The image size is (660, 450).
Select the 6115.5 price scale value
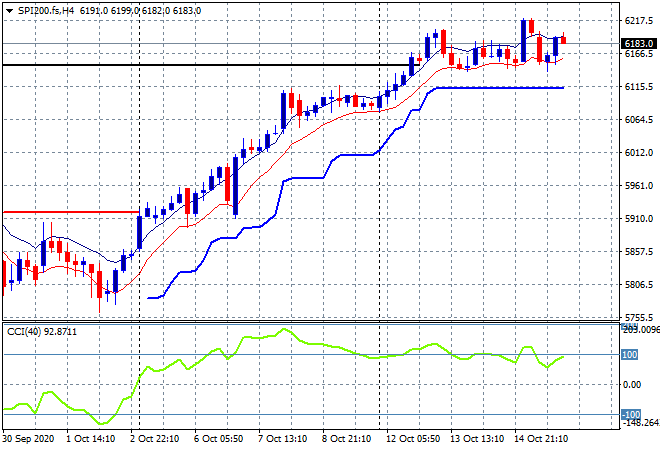639,87
